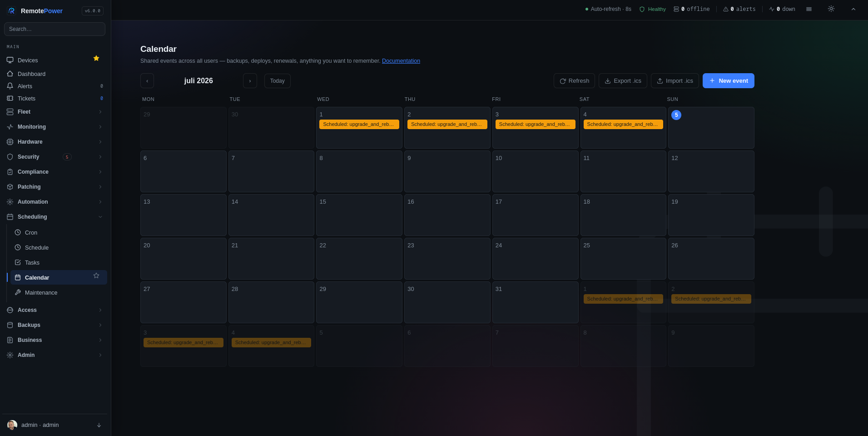Open the Schedule menu item

coord(59,247)
